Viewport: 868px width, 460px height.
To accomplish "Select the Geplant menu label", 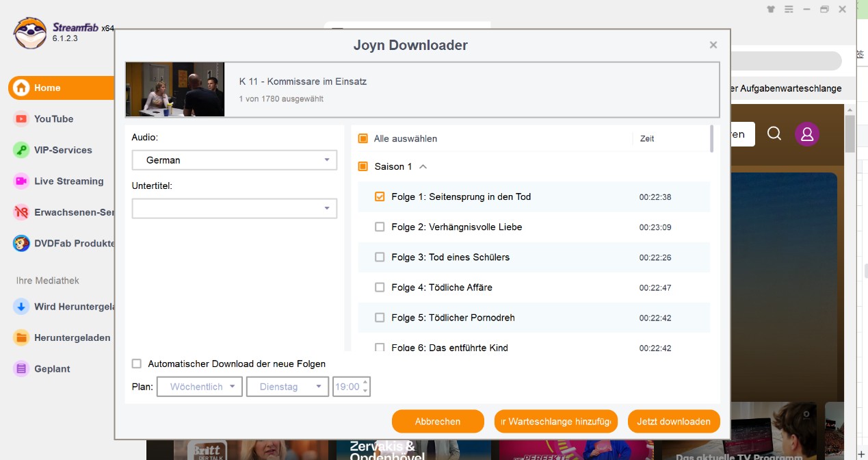I will 52,369.
